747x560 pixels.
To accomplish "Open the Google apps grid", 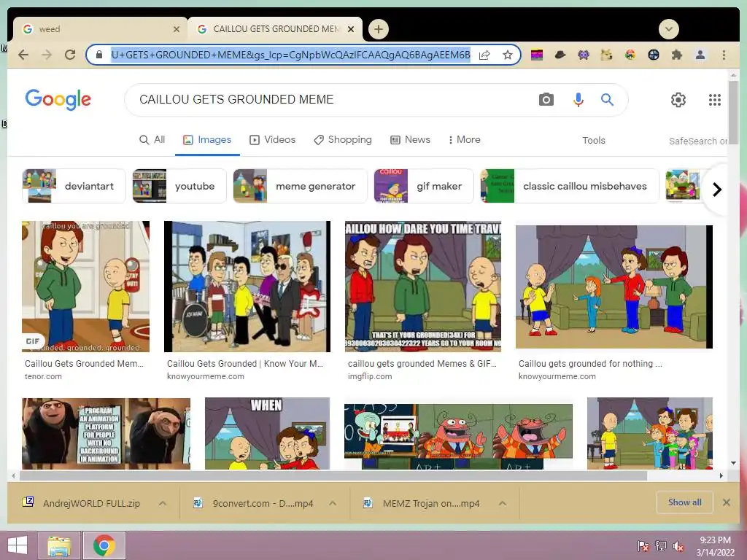I will point(715,100).
